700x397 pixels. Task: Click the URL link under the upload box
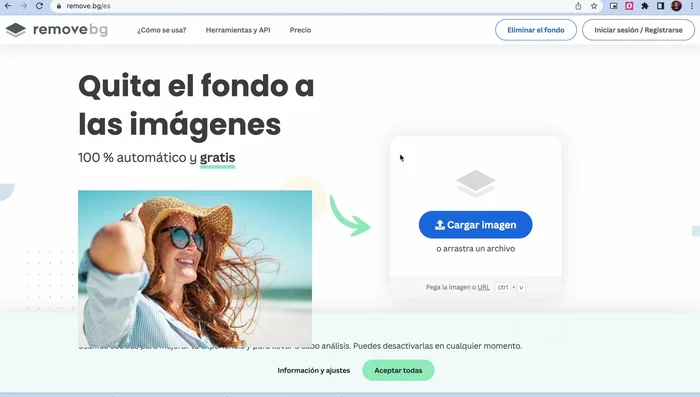[x=483, y=287]
